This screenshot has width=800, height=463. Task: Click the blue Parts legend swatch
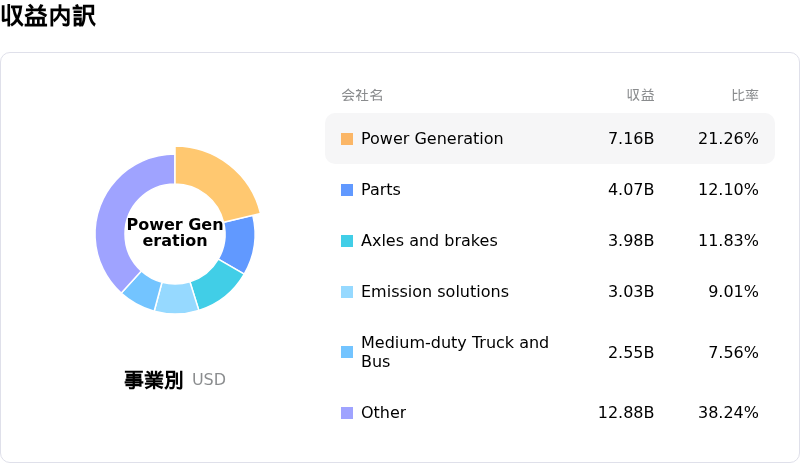[x=347, y=190]
